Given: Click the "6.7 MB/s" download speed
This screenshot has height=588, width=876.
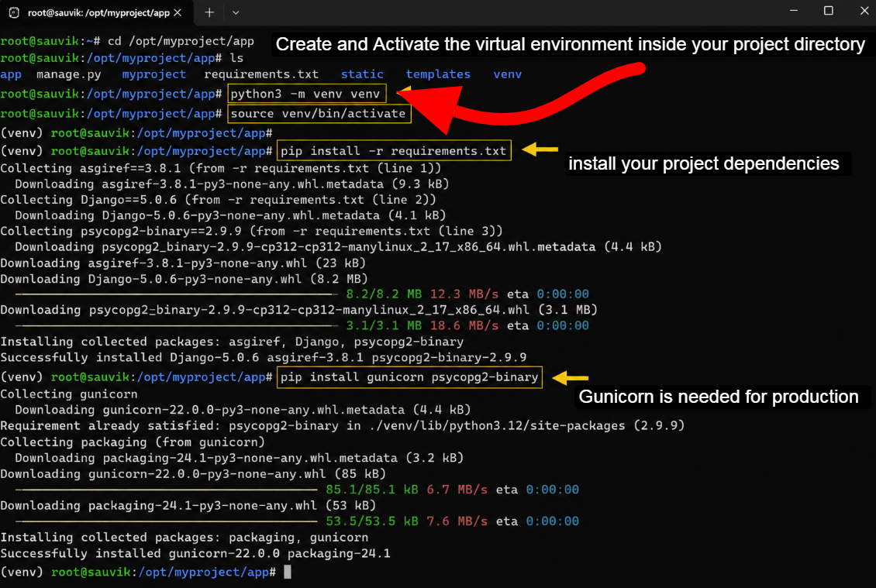Looking at the screenshot, I should [x=457, y=490].
